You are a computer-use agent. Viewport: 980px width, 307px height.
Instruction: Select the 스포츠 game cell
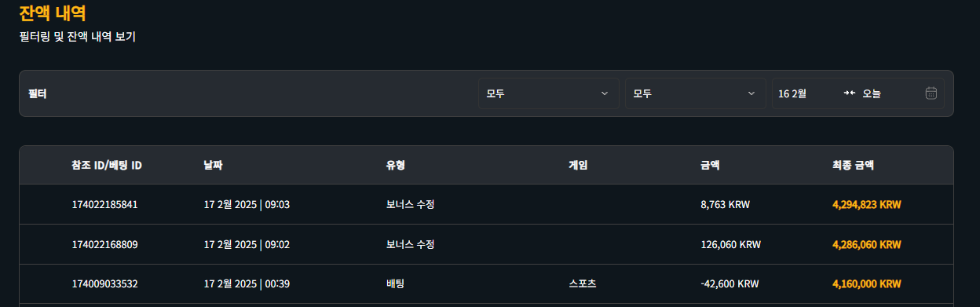583,283
